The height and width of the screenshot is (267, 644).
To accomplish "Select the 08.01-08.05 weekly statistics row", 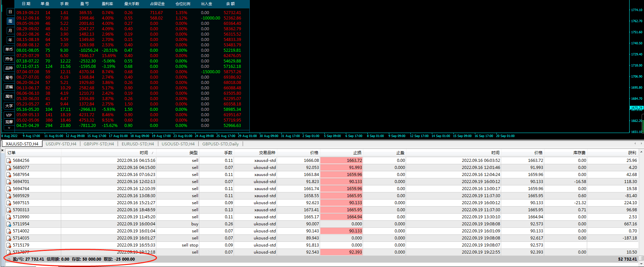I will pos(132,50).
